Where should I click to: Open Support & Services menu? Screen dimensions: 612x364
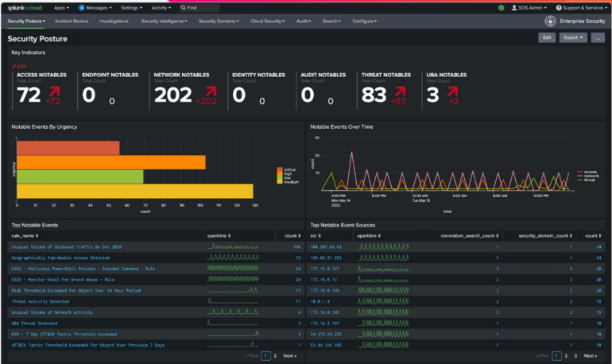581,8
